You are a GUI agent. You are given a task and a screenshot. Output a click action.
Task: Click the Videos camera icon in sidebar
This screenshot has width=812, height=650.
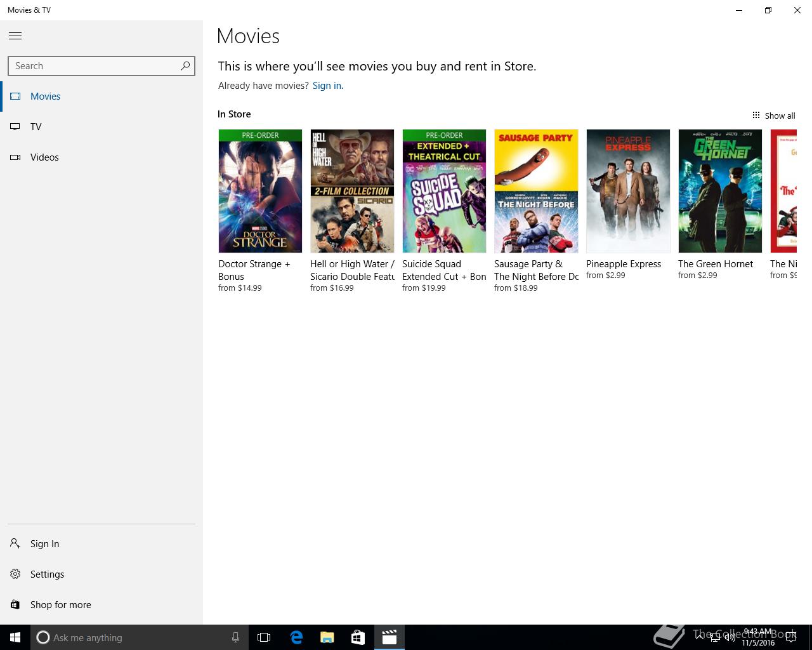tap(15, 157)
